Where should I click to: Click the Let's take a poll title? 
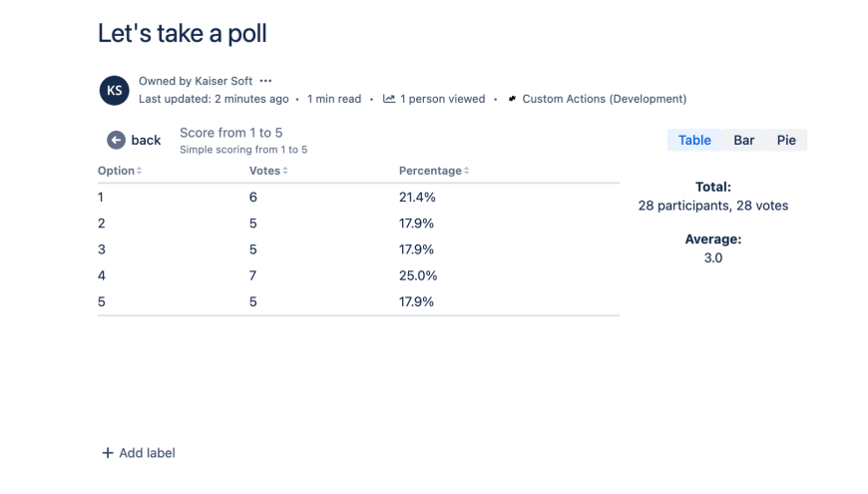point(182,33)
